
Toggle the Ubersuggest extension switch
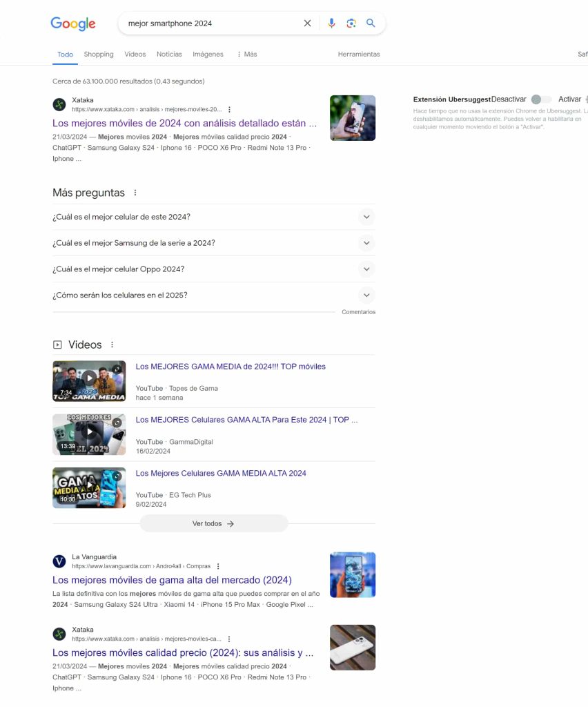pyautogui.click(x=541, y=99)
